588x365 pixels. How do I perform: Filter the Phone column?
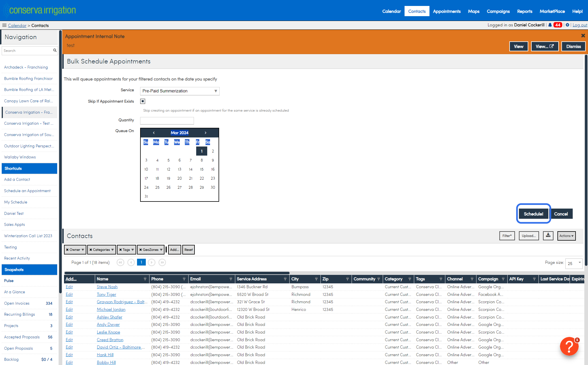pyautogui.click(x=184, y=279)
